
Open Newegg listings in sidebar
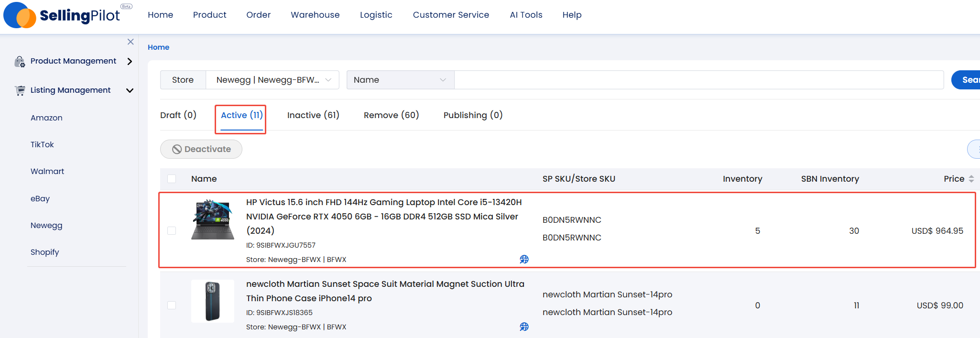click(46, 226)
